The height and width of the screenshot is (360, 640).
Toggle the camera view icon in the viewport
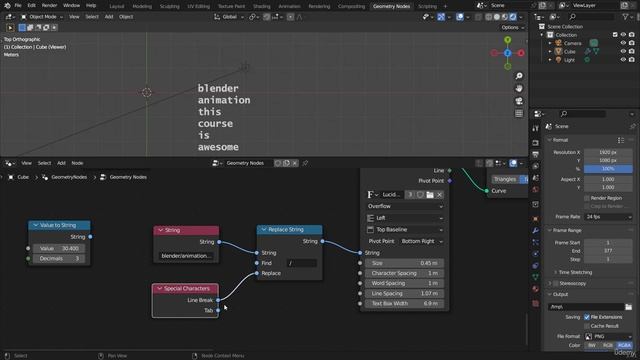(519, 101)
